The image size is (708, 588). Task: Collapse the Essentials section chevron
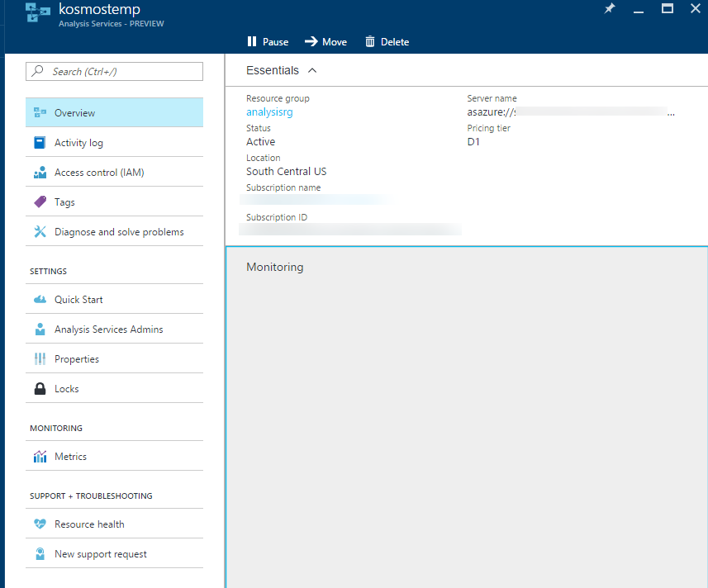pos(312,71)
